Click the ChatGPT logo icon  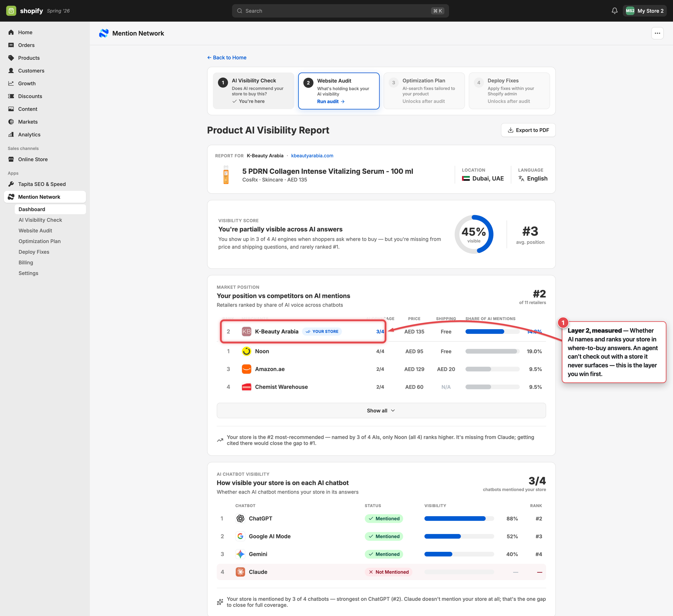click(240, 518)
